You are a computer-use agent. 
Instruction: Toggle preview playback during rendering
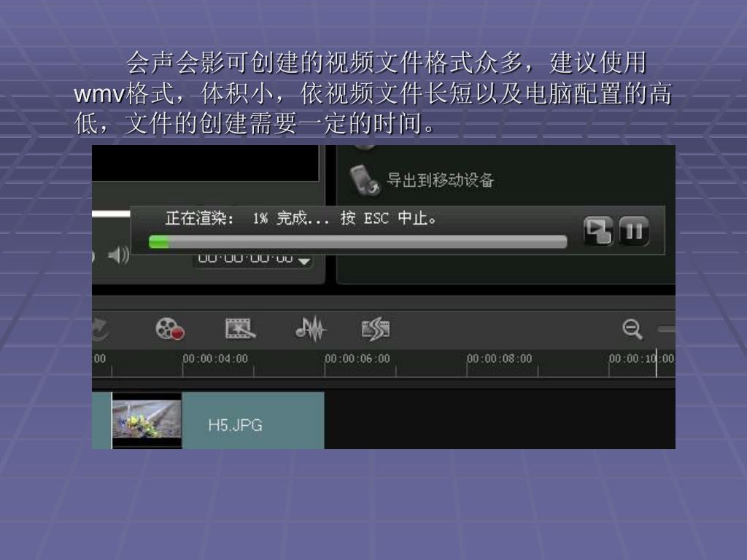click(x=598, y=230)
